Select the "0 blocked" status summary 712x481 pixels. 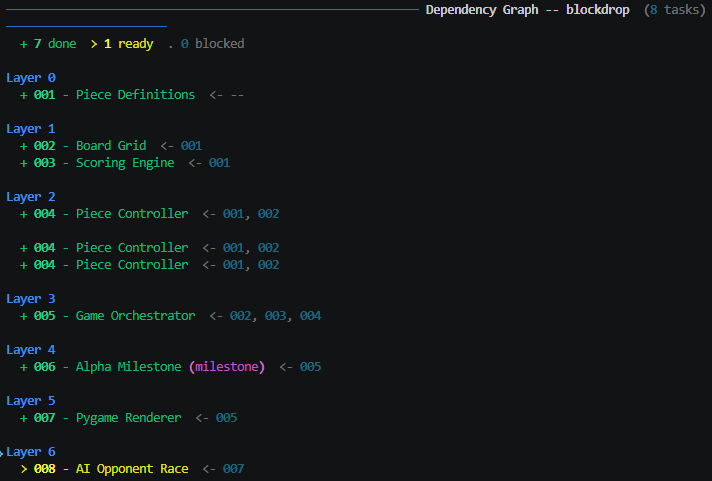coord(213,44)
